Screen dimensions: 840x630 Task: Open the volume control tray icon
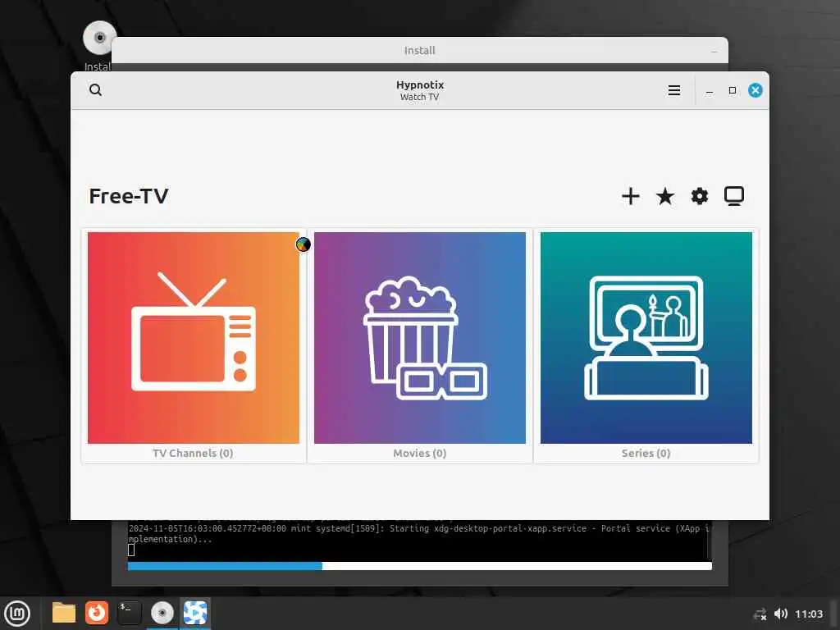pos(781,614)
